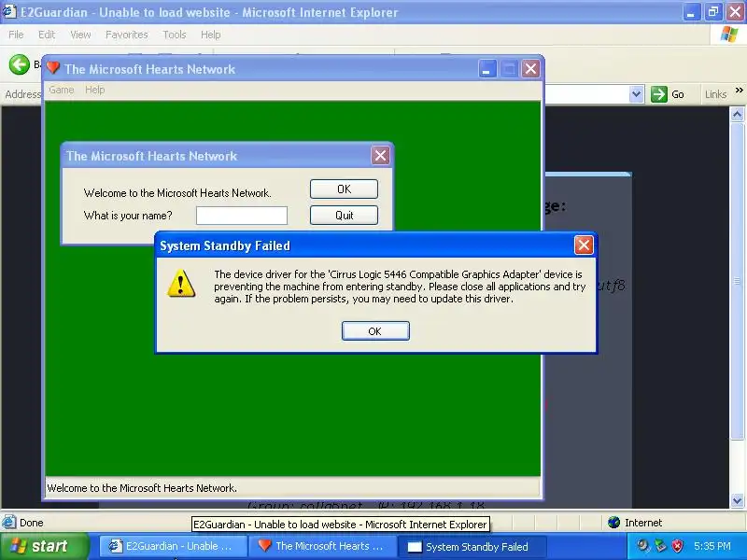
Task: Close the Hearts Network welcome dialog
Action: tap(380, 155)
